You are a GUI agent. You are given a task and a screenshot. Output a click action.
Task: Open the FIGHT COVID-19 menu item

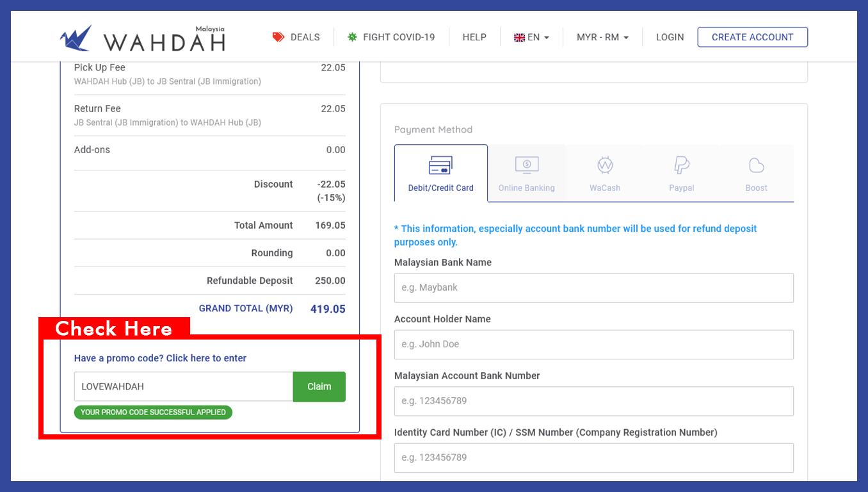click(x=391, y=37)
